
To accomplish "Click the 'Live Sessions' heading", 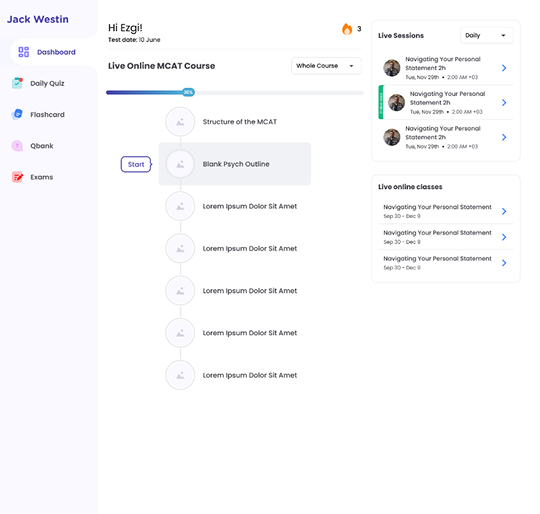I will click(x=401, y=35).
